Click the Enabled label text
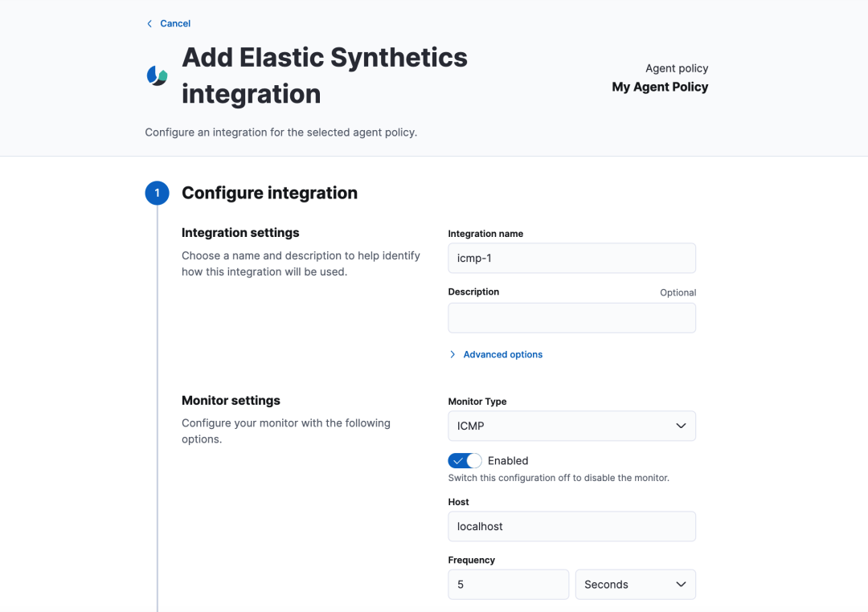868x612 pixels. click(508, 461)
